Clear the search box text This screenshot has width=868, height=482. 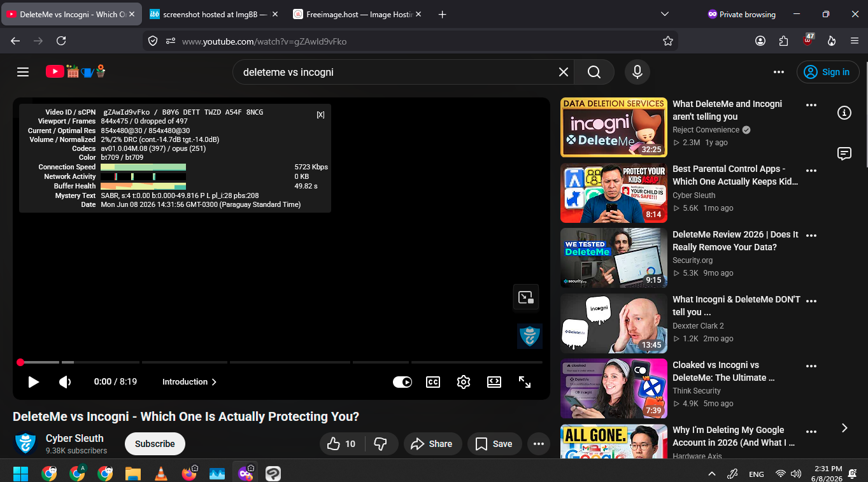click(x=564, y=72)
